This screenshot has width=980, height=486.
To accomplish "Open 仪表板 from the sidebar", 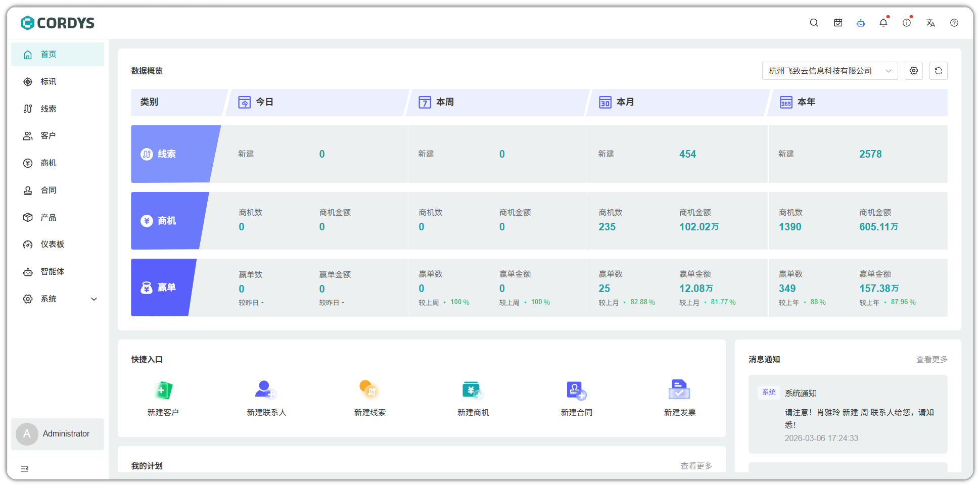I will pos(52,245).
